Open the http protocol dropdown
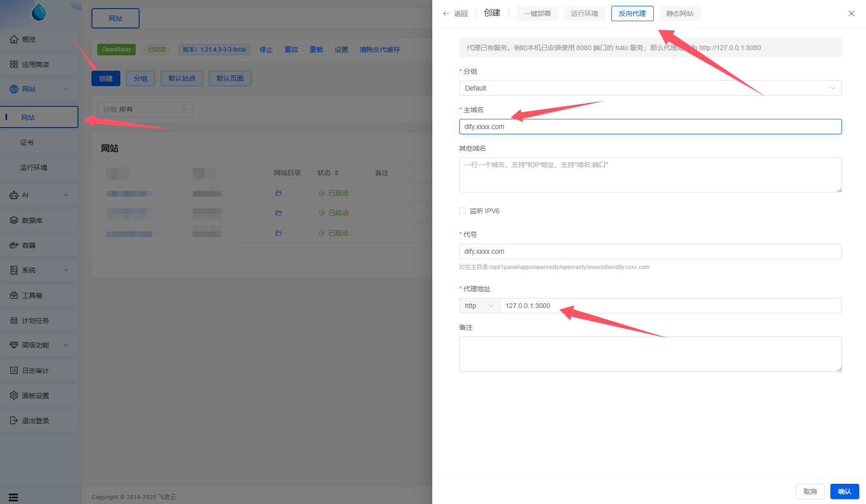 479,306
